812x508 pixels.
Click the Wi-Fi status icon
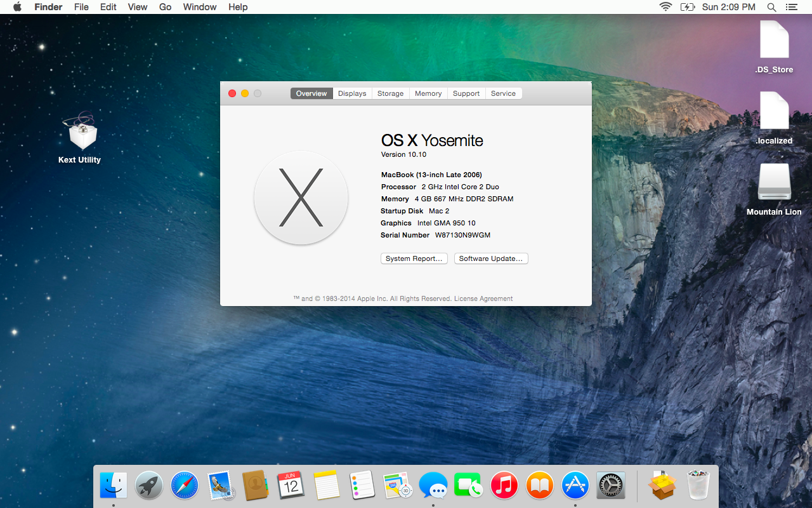pyautogui.click(x=665, y=7)
